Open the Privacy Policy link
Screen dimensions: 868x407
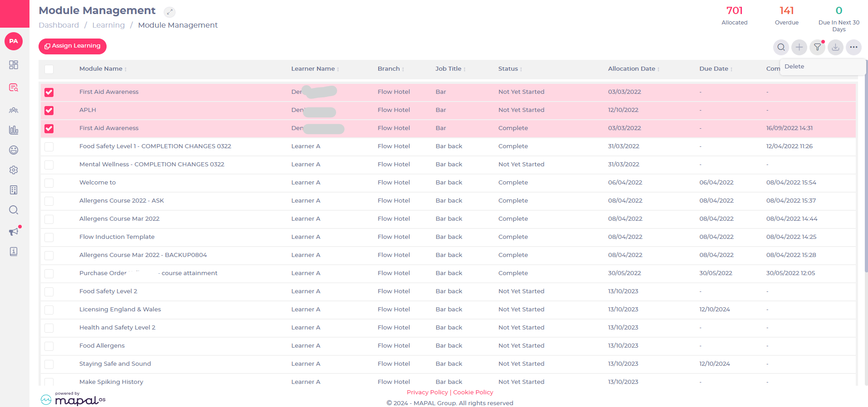427,392
